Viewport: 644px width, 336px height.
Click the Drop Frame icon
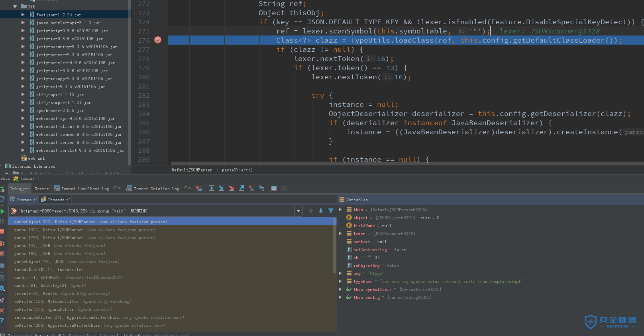click(251, 188)
